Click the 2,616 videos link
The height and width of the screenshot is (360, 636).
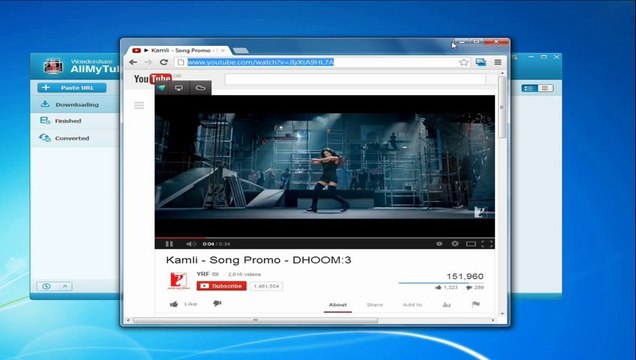244,274
